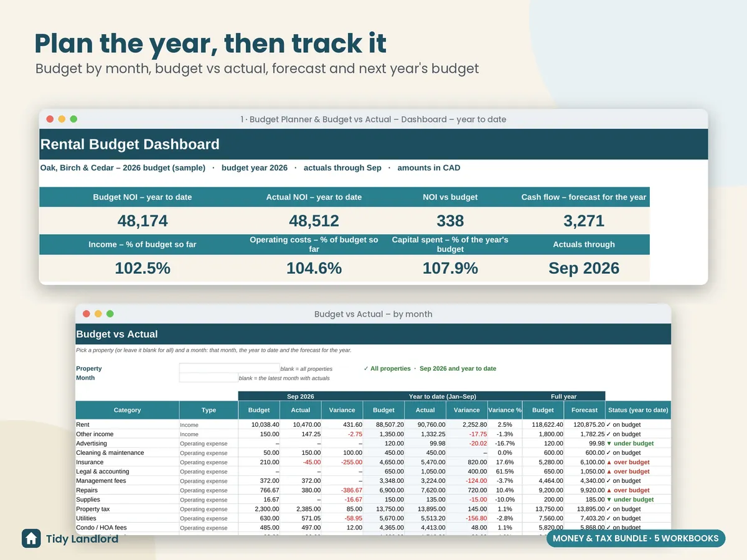
Task: Select the Category column header
Action: click(127, 410)
